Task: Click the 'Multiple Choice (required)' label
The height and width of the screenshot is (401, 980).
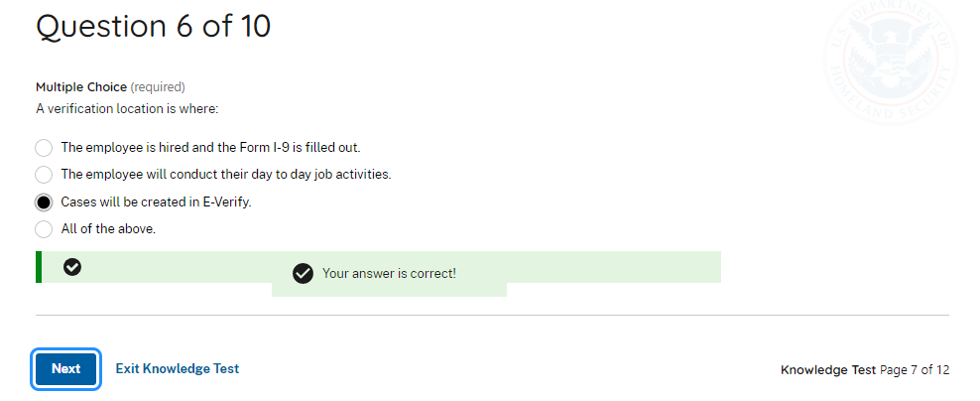Action: click(110, 87)
